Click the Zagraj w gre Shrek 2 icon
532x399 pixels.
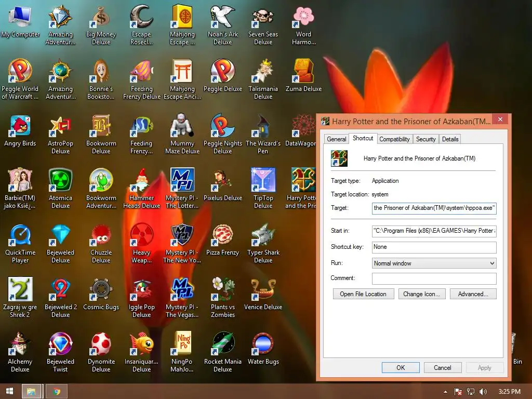pos(20,289)
